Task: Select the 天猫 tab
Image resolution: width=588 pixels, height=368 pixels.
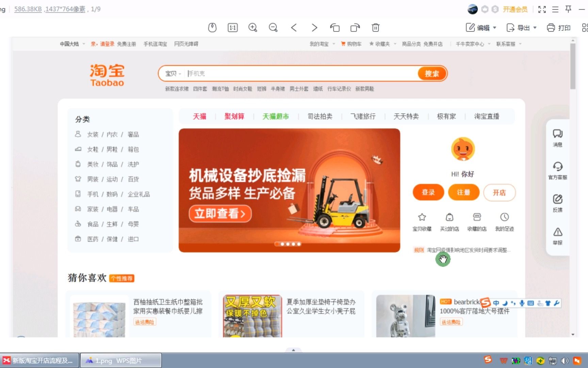Action: pyautogui.click(x=199, y=117)
